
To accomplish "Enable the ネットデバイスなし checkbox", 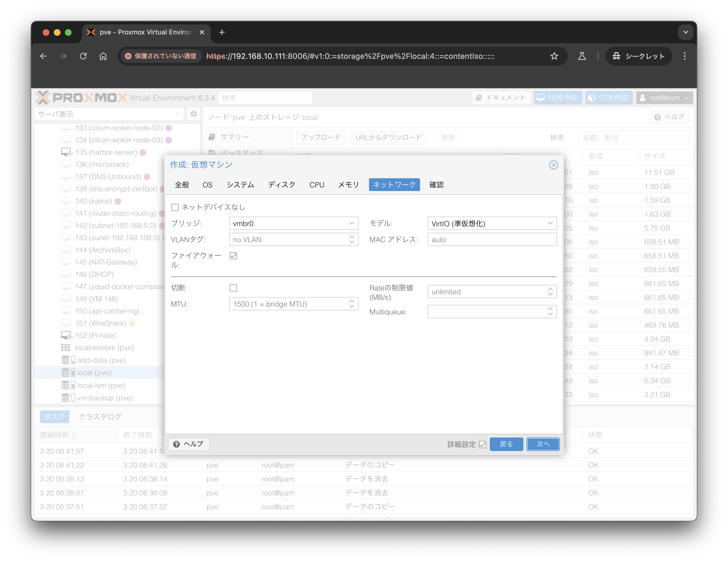I will 175,207.
